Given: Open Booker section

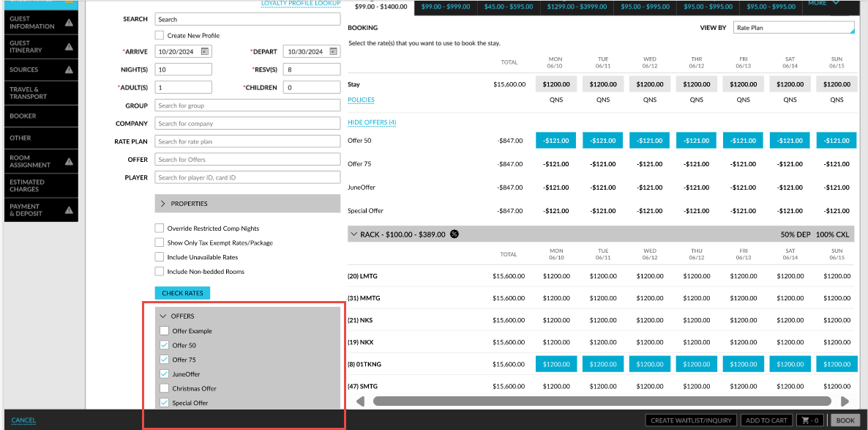Looking at the screenshot, I should point(42,116).
